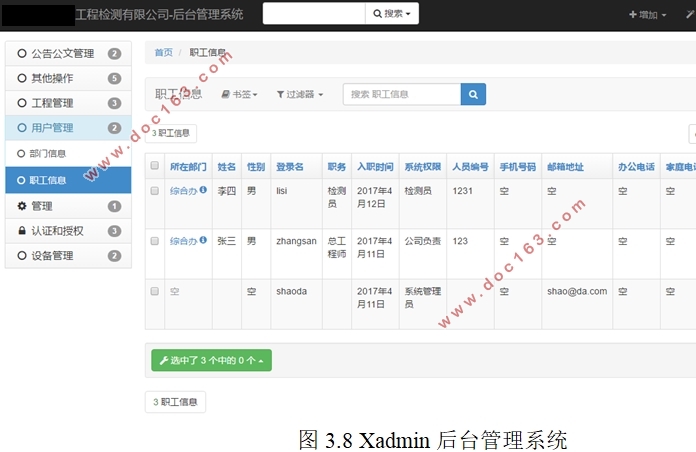Click lock icon beside 认证和授权
Image resolution: width=696 pixels, height=452 pixels.
tap(22, 230)
